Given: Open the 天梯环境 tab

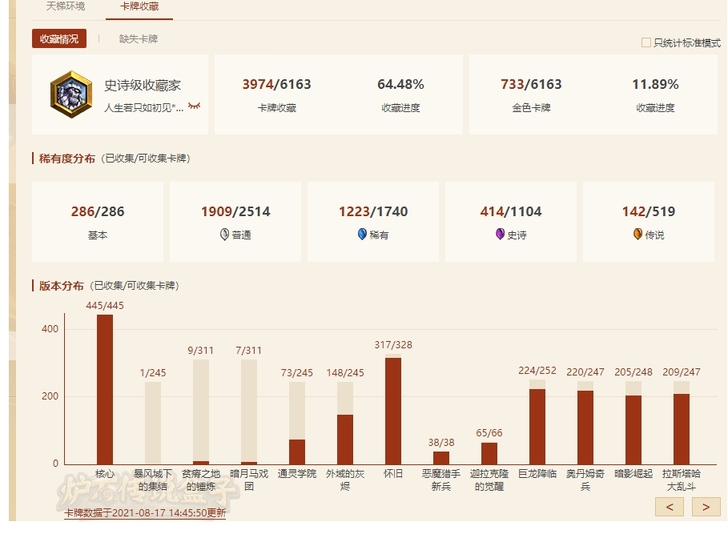Looking at the screenshot, I should (65, 6).
